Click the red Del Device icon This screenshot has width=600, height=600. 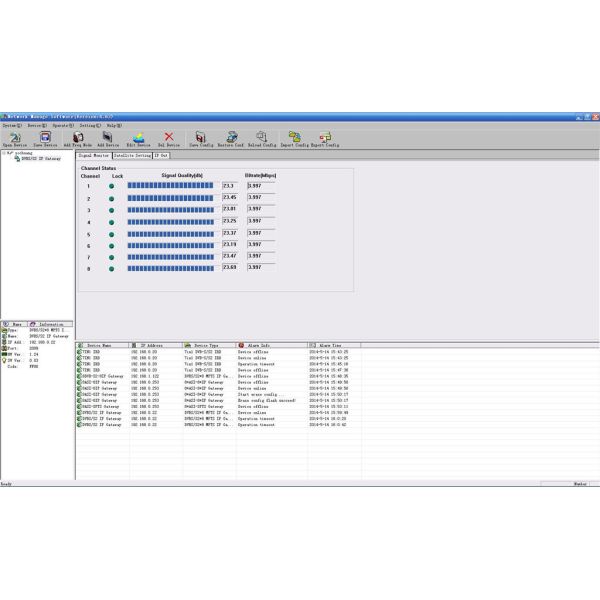coord(169,138)
